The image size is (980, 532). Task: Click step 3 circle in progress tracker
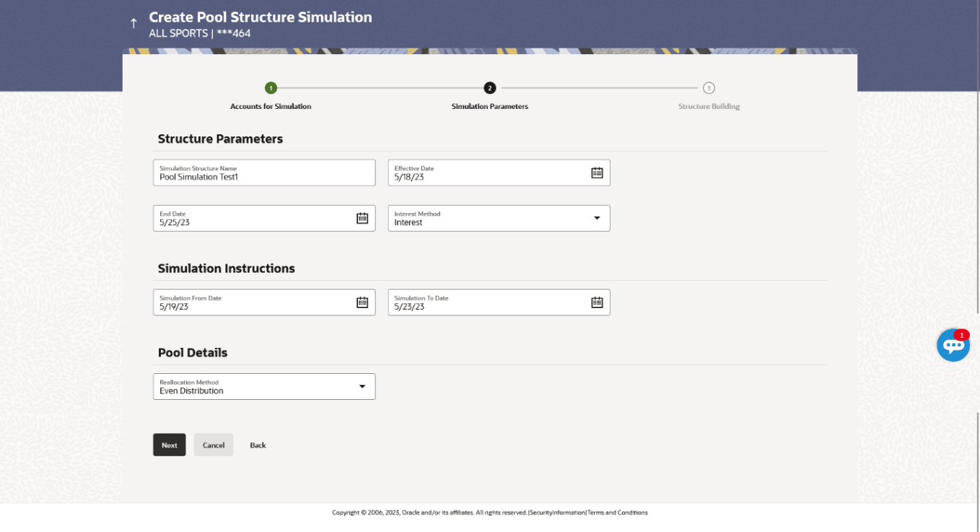[709, 88]
